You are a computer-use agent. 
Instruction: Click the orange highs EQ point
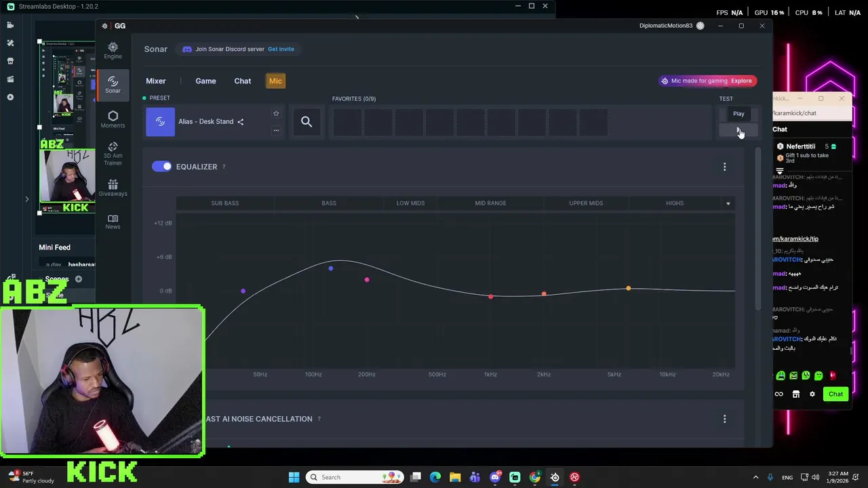629,289
